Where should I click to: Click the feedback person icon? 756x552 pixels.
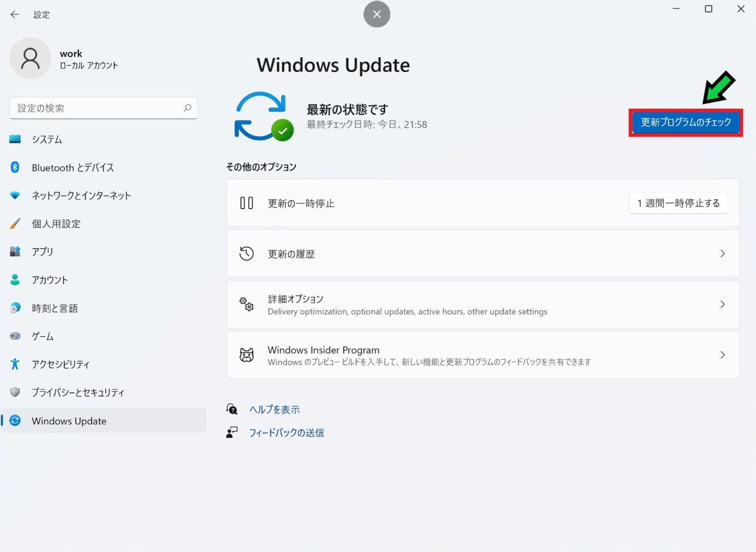point(232,432)
